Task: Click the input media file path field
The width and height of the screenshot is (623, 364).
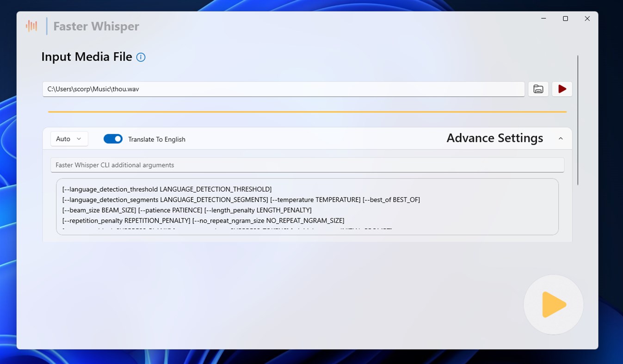Action: (284, 89)
